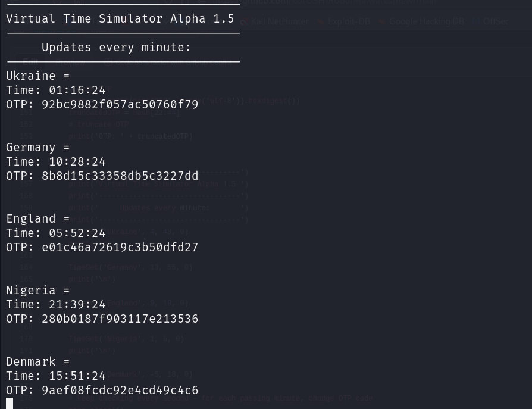Viewport: 532px width, 409px height.
Task: Click the Kali NetHunter bookmark icon
Action: click(243, 22)
